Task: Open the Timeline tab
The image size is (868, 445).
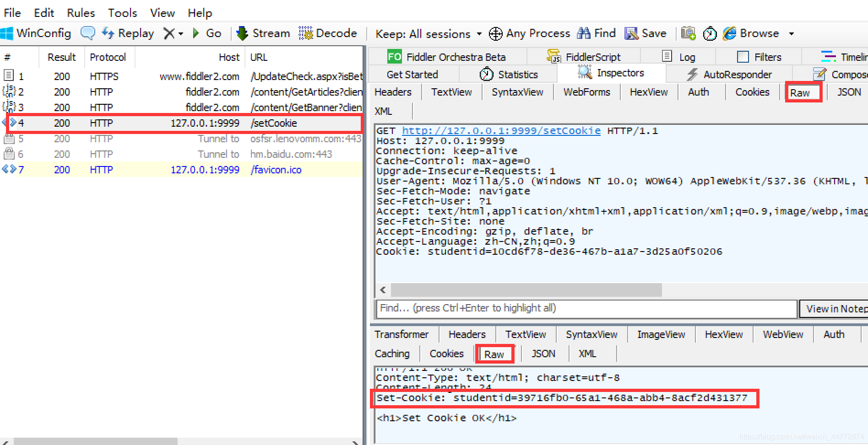Action: 844,57
